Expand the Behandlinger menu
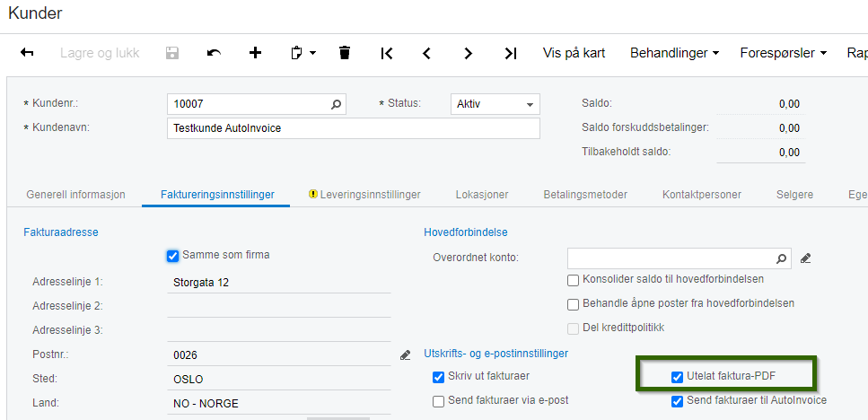This screenshot has height=420, width=868. coord(674,53)
